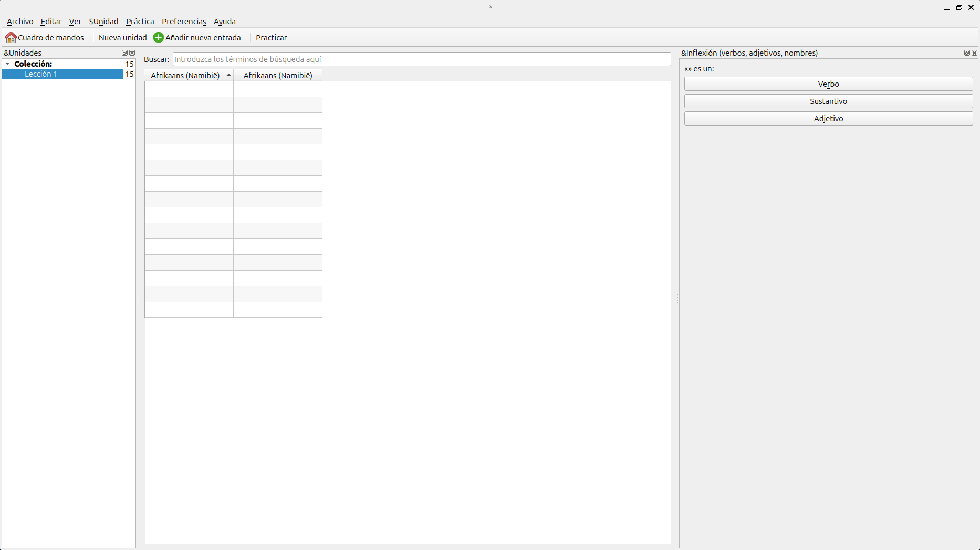
Task: Open the Cuadro de mandos home icon
Action: click(11, 38)
